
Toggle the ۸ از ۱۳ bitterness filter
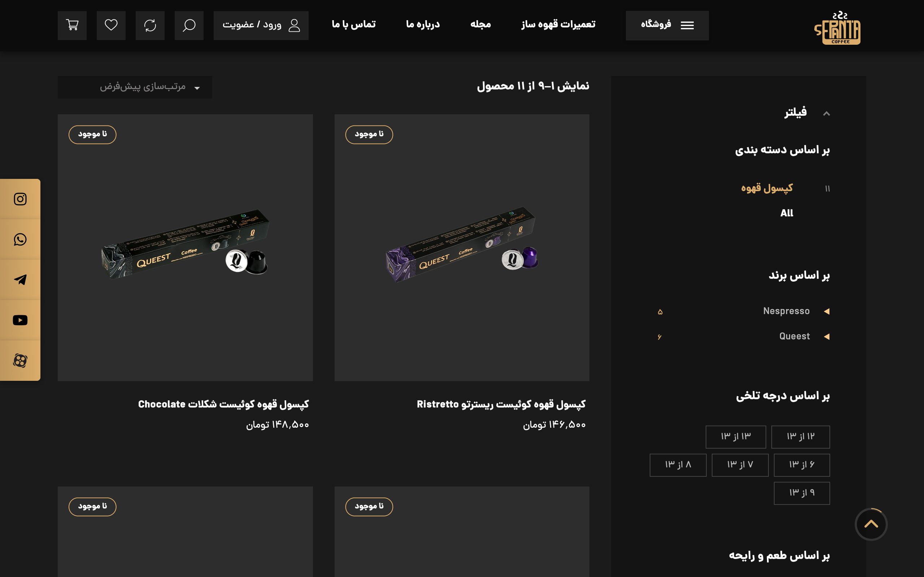(678, 465)
